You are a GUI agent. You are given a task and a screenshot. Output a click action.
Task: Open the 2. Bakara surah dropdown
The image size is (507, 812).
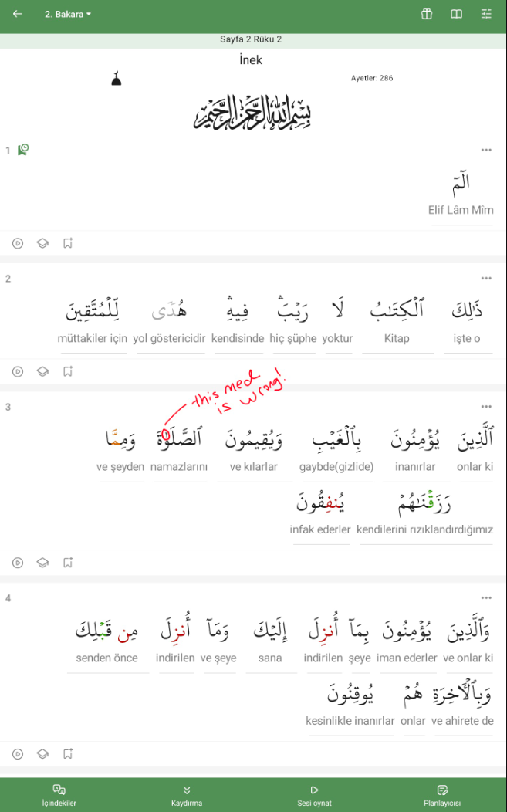67,15
